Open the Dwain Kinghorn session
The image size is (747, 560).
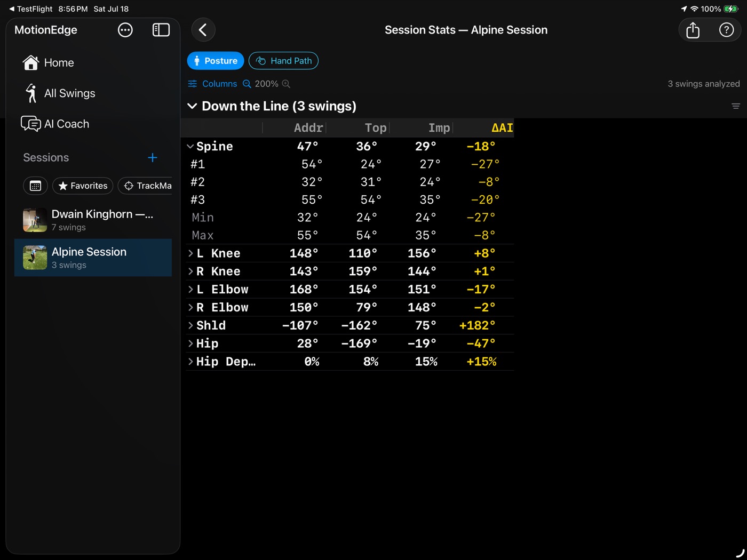[93, 220]
